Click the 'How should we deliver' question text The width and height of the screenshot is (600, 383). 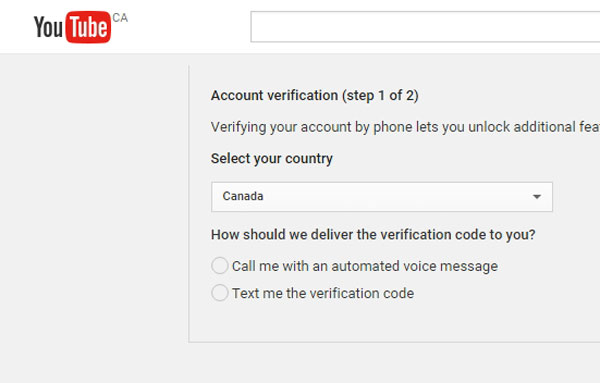(x=373, y=235)
